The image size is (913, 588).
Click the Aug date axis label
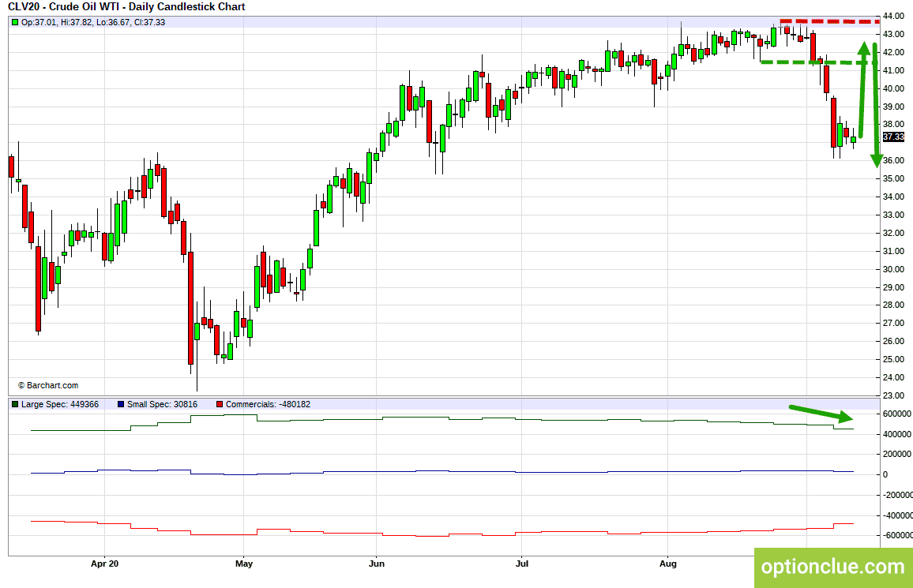pyautogui.click(x=668, y=564)
